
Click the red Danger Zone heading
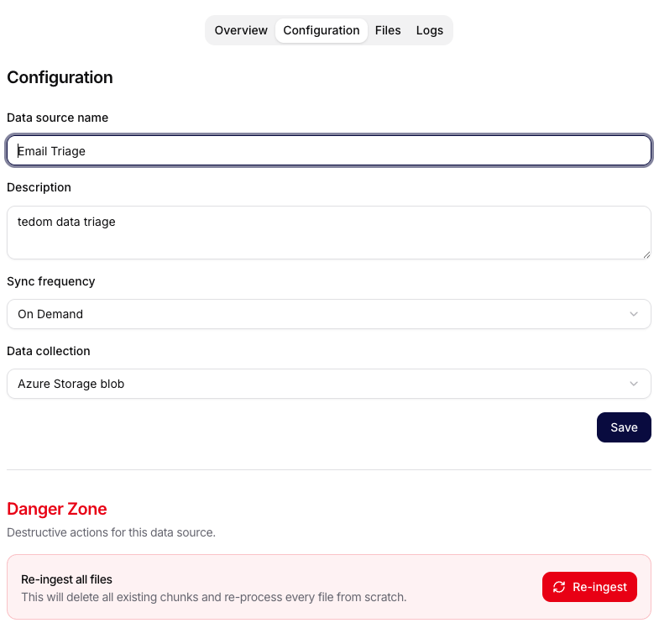click(57, 509)
